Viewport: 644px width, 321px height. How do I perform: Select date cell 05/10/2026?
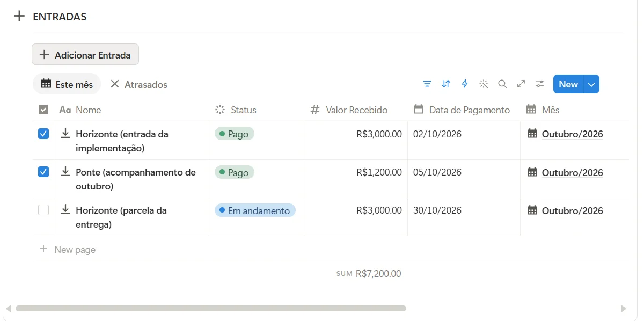pyautogui.click(x=464, y=178)
